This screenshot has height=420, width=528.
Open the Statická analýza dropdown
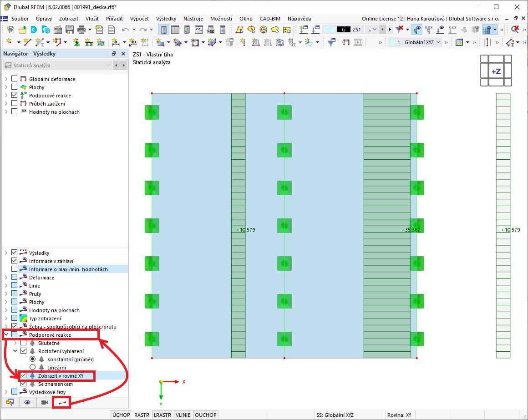57,65
